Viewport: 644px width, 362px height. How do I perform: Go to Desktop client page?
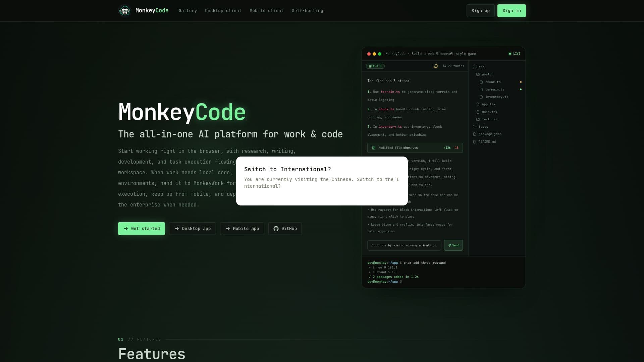pos(223,11)
